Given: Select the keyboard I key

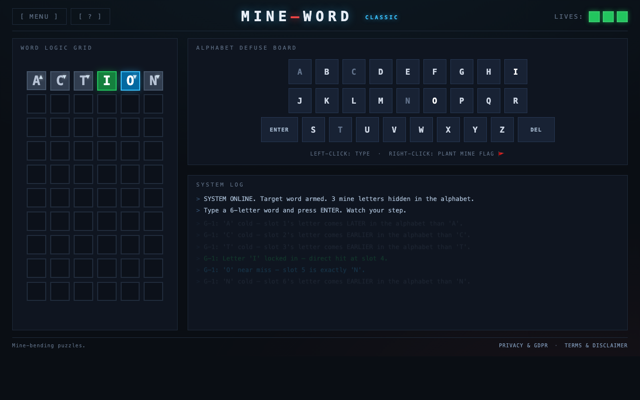Looking at the screenshot, I should (516, 71).
